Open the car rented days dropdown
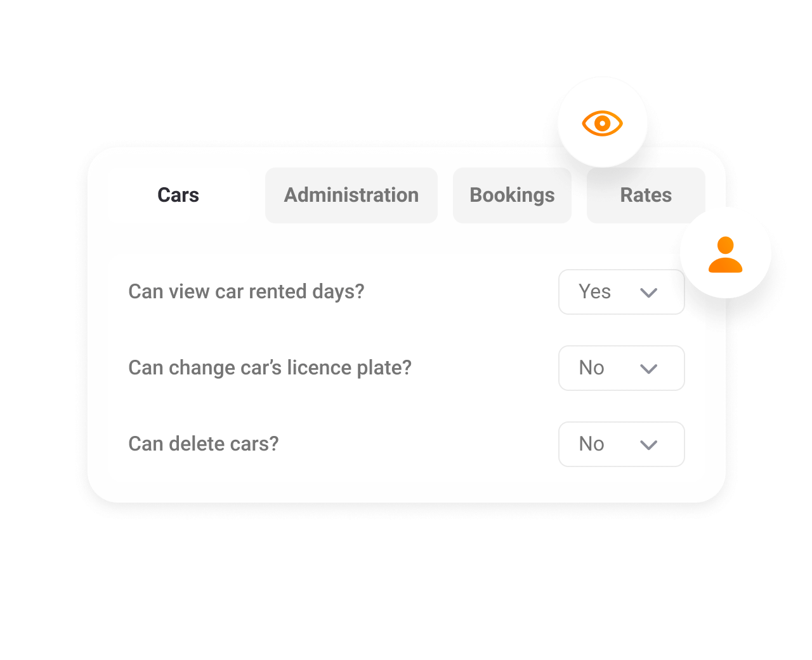Screen dimensions: 812x660 tap(621, 292)
